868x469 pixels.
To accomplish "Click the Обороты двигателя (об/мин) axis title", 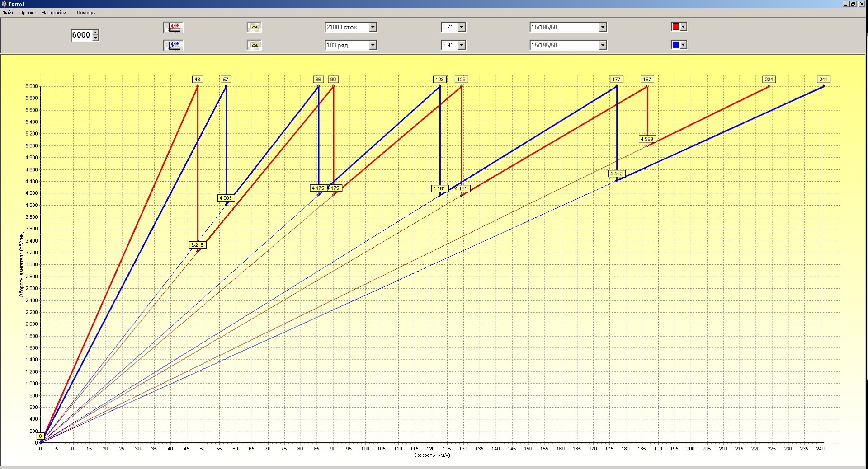I will [21, 264].
